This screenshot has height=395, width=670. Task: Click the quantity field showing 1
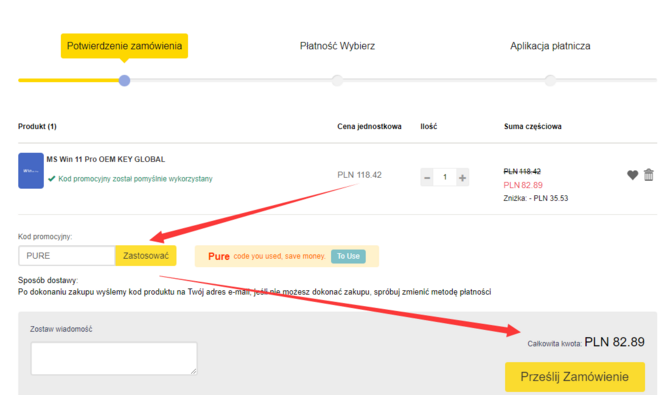tap(445, 177)
